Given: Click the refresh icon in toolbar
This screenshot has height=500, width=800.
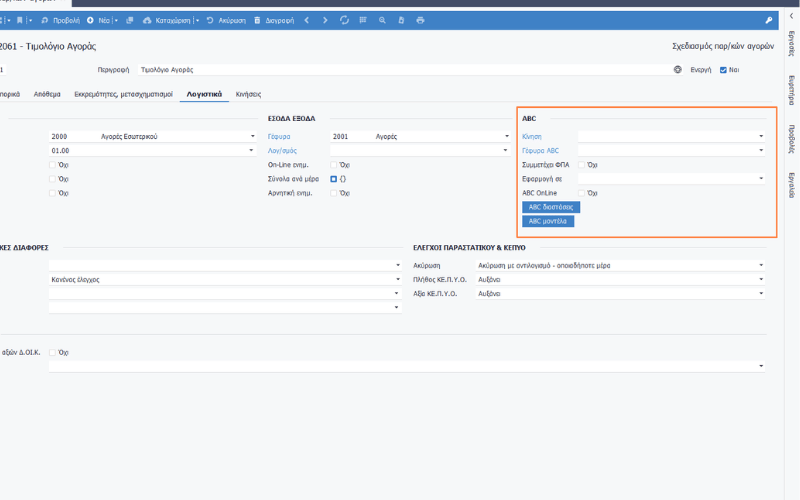Looking at the screenshot, I should (344, 20).
